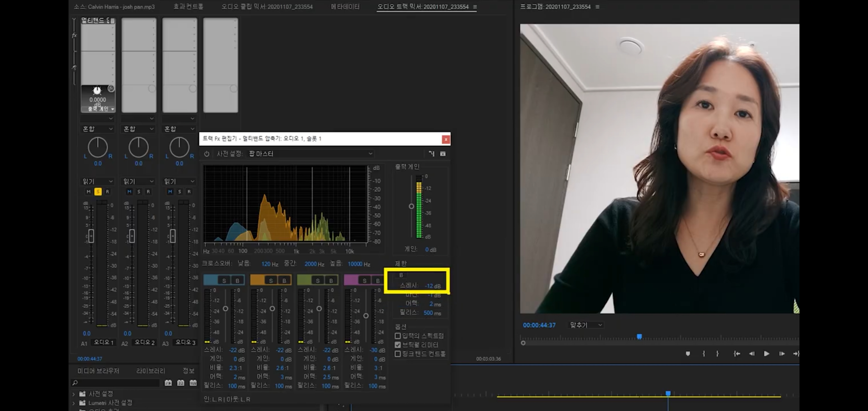Viewport: 868px width, 411px height.
Task: Toggle the multiband compressor power button
Action: click(x=206, y=154)
